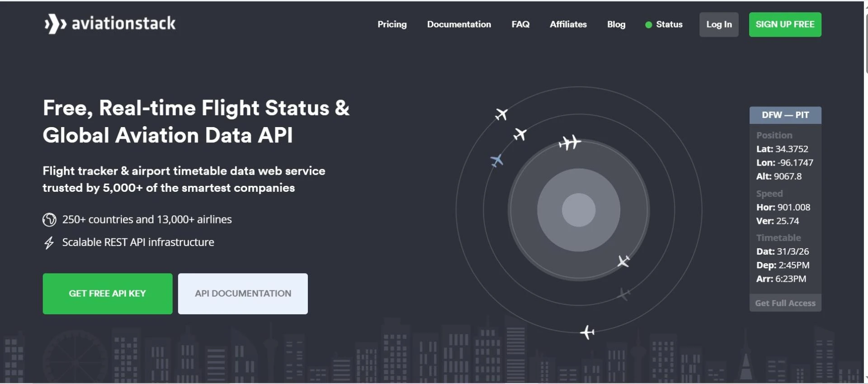
Task: Open the API DOCUMENTATION button
Action: point(243,294)
